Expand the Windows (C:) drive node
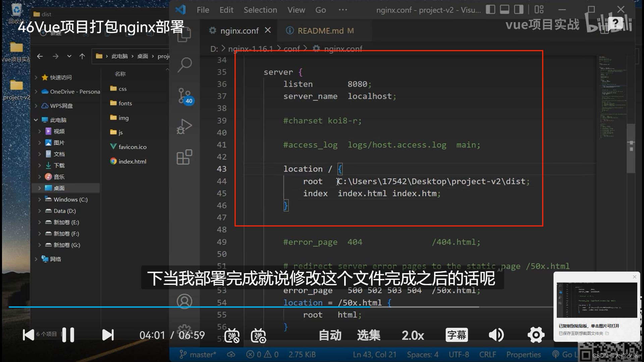 (40, 199)
